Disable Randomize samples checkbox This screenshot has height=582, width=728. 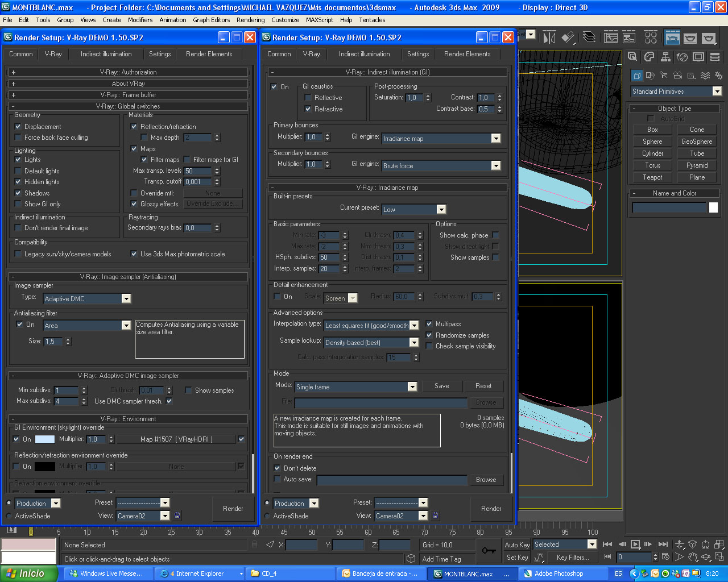click(x=429, y=335)
